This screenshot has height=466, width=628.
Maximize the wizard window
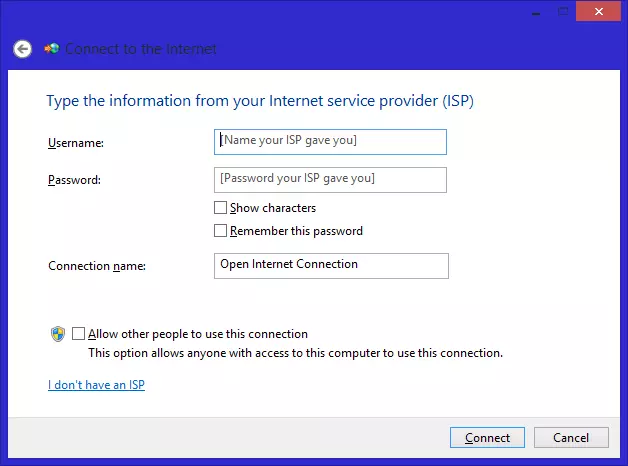[564, 10]
